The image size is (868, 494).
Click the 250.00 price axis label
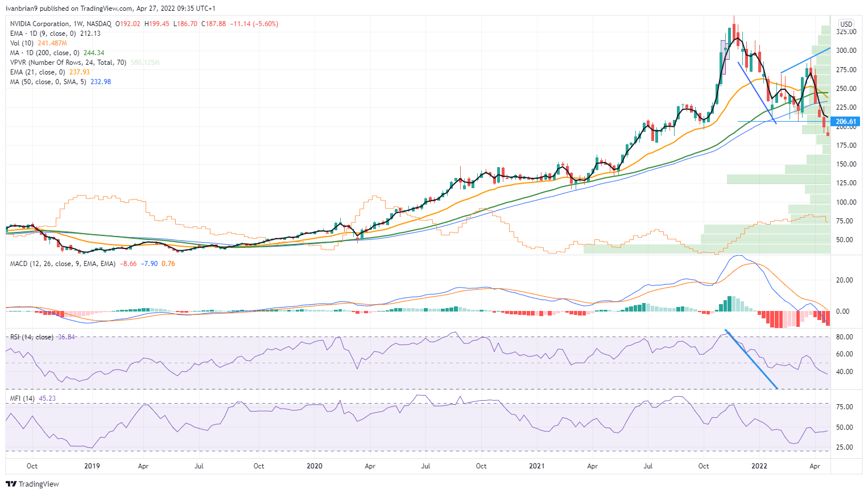(x=846, y=89)
